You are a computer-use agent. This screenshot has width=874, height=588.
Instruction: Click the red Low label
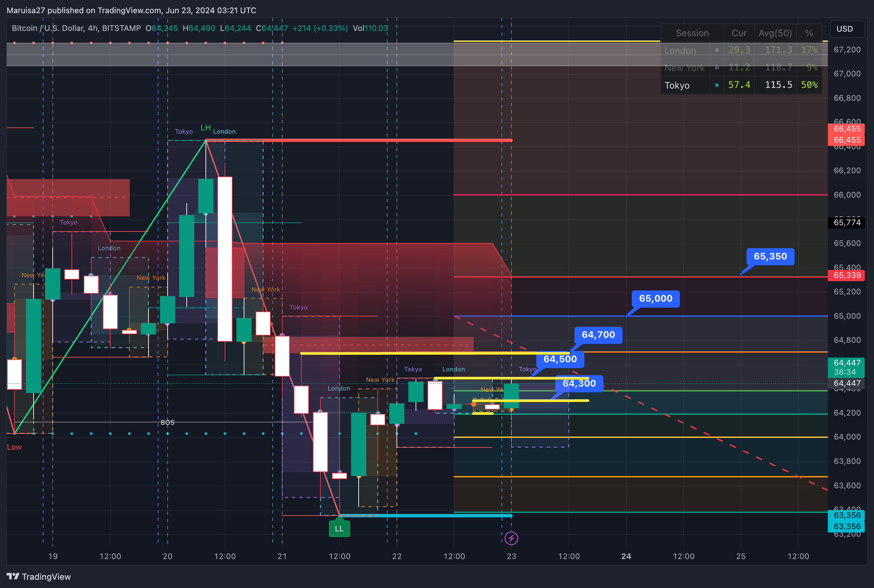coord(14,447)
